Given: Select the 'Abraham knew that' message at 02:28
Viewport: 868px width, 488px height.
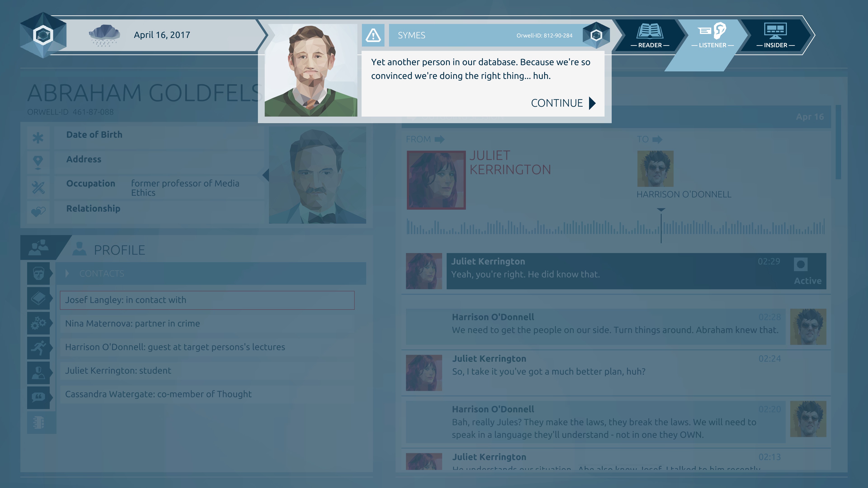Looking at the screenshot, I should pos(595,327).
